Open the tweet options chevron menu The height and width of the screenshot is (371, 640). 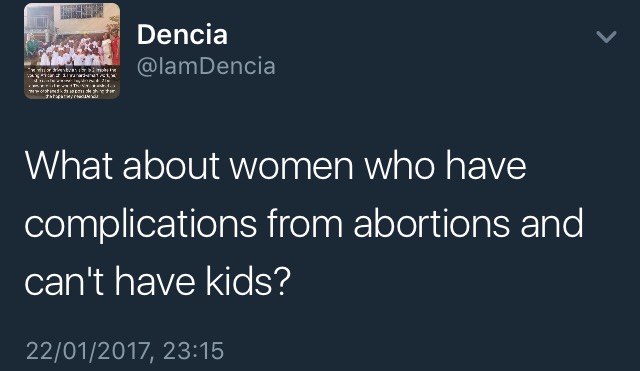click(606, 37)
